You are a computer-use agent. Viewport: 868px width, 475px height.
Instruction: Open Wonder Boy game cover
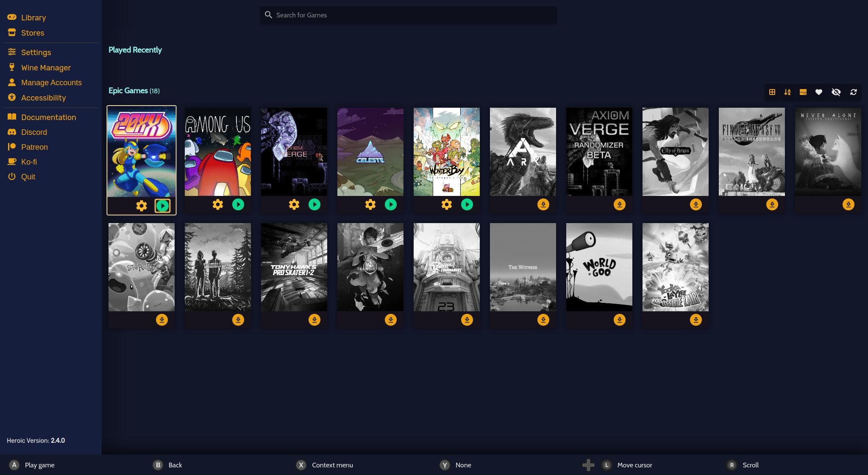[447, 152]
